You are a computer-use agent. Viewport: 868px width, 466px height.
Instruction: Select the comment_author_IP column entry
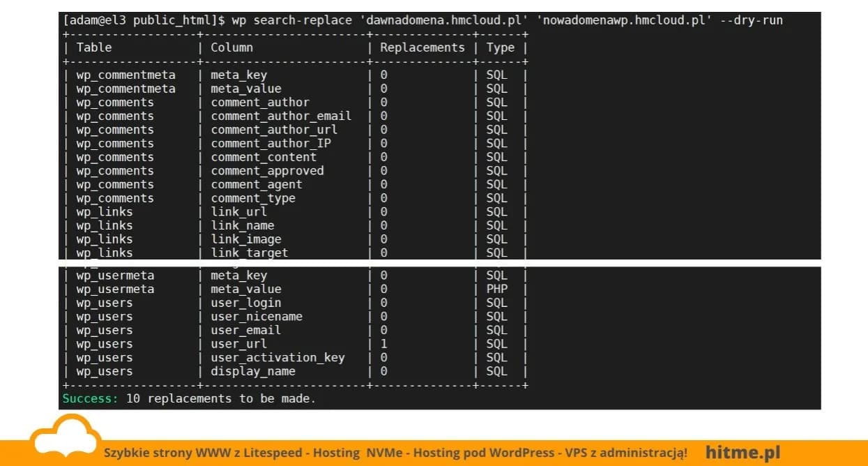click(271, 143)
